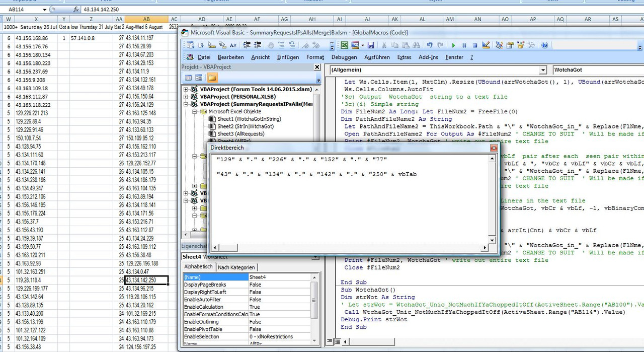
Task: Open Excel Name Box dropdown arrow
Action: pos(45,10)
